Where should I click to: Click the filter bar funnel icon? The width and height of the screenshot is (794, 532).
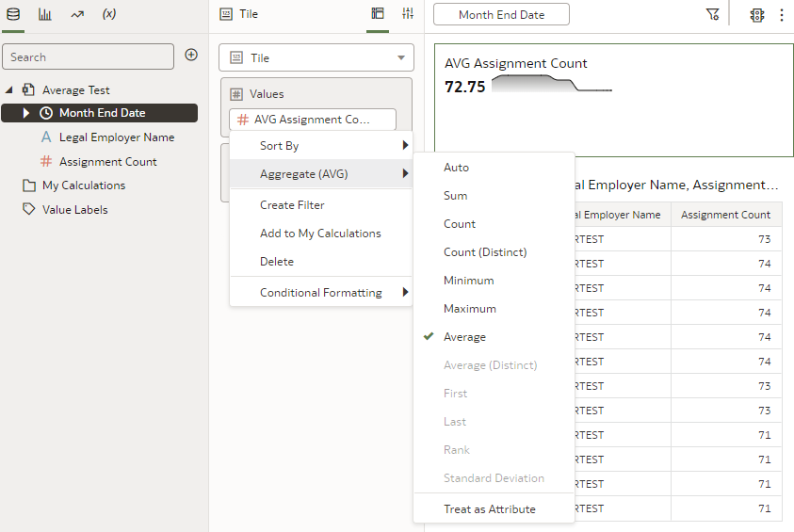[712, 15]
